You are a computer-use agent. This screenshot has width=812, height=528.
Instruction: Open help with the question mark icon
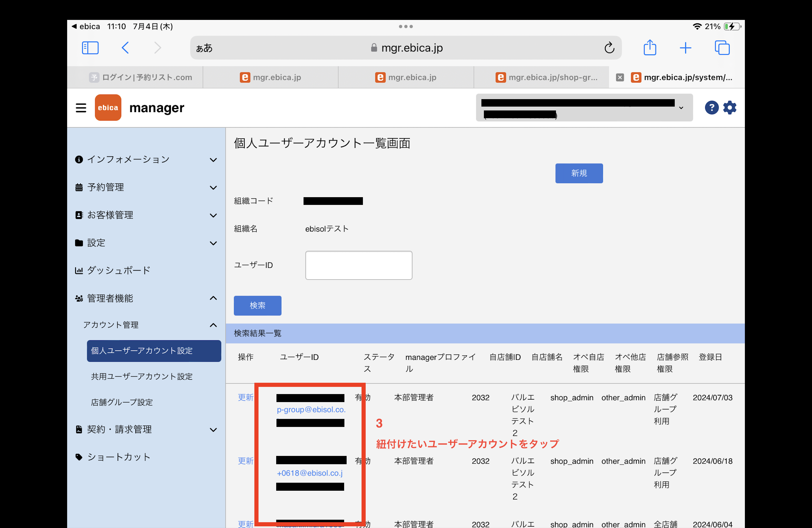[712, 108]
